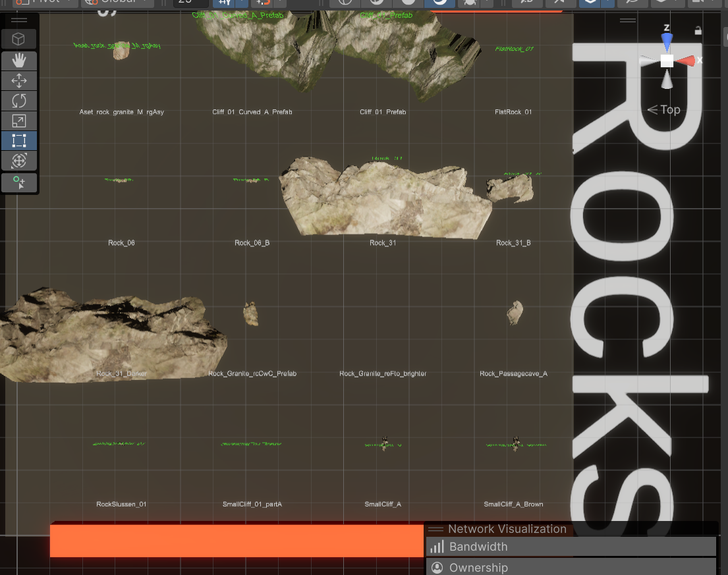This screenshot has width=728, height=575.
Task: Toggle the scene gizmo rotation lock
Action: click(x=698, y=30)
